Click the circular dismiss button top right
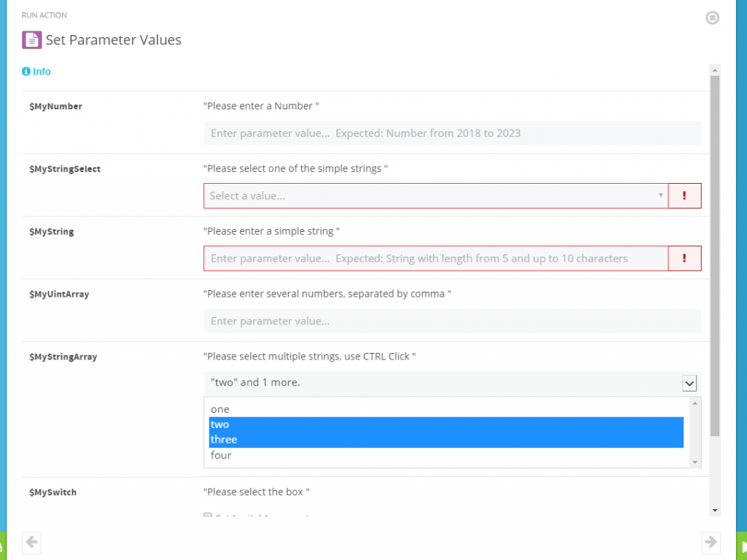Image resolution: width=747 pixels, height=560 pixels. pyautogui.click(x=712, y=17)
